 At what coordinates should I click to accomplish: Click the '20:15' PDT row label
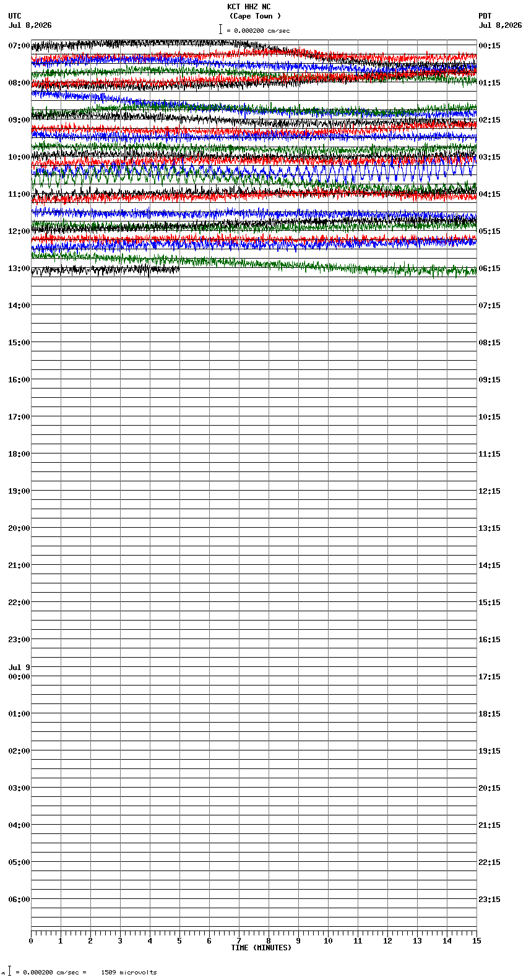[x=489, y=788]
